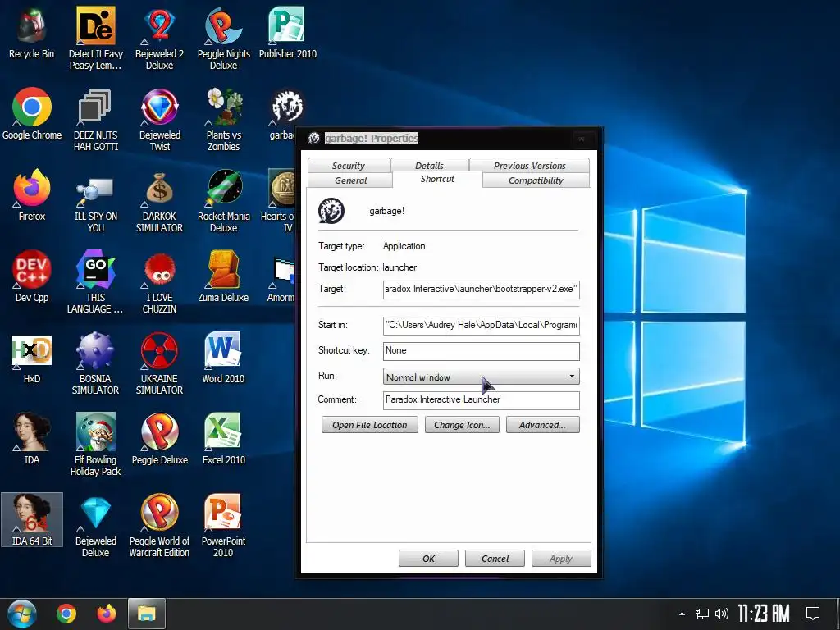Viewport: 840px width, 630px height.
Task: Select Elf Bowling Holiday Pack shortcut
Action: [95, 445]
